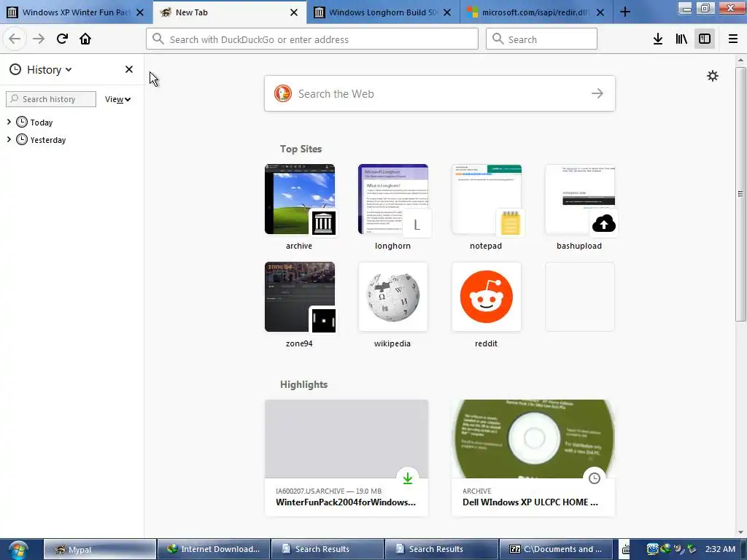Click the clock history badge on Dell card

click(594, 478)
